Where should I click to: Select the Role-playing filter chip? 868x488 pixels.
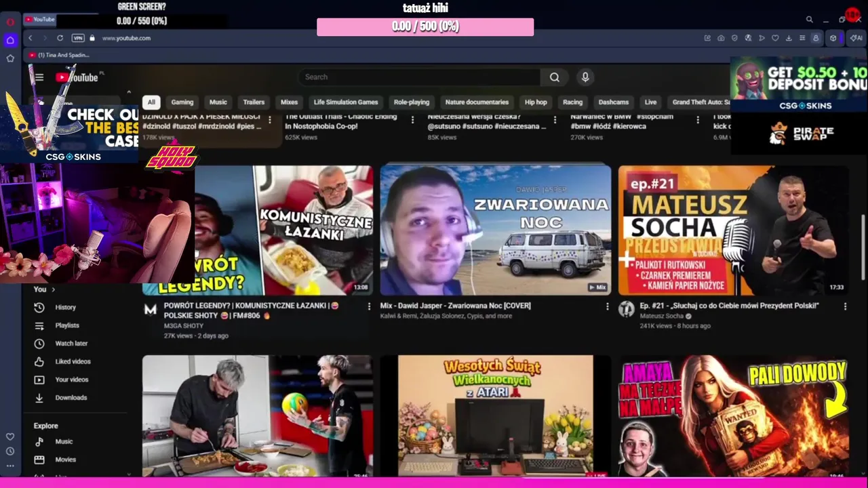[412, 102]
